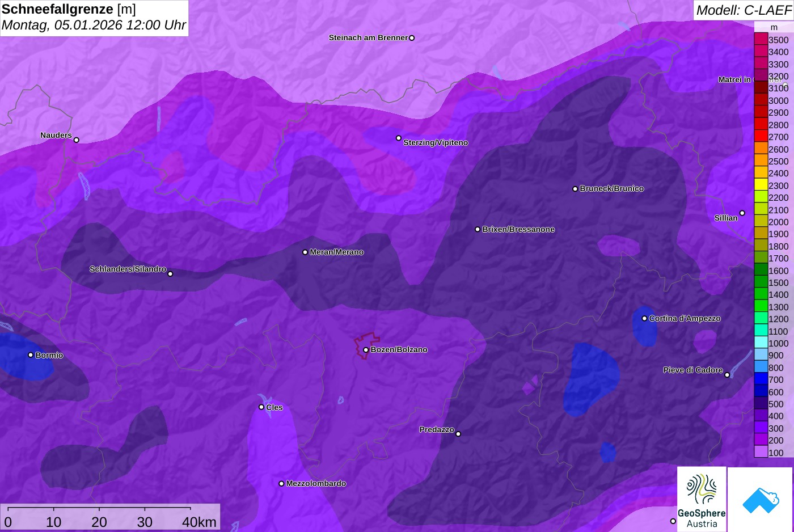
Task: Click the Bormio marker dot
Action: point(31,355)
